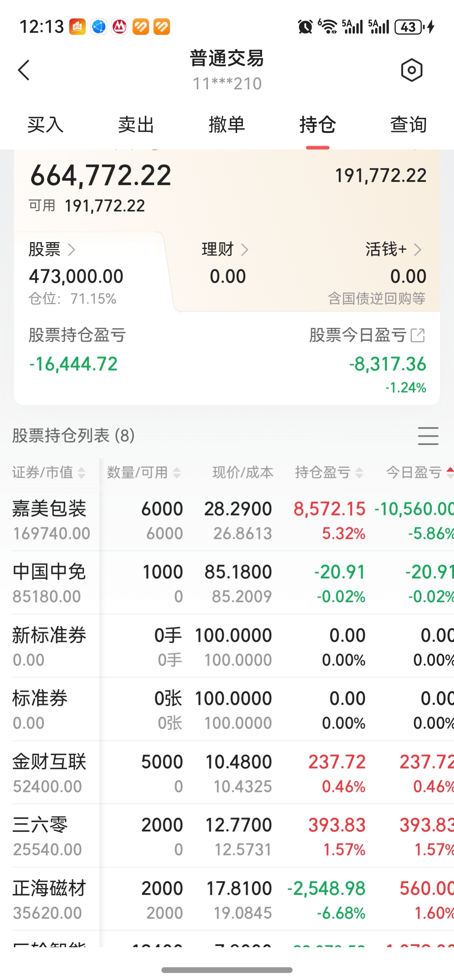Tap 三六零 quantity 2000
The image size is (454, 980).
(x=162, y=825)
